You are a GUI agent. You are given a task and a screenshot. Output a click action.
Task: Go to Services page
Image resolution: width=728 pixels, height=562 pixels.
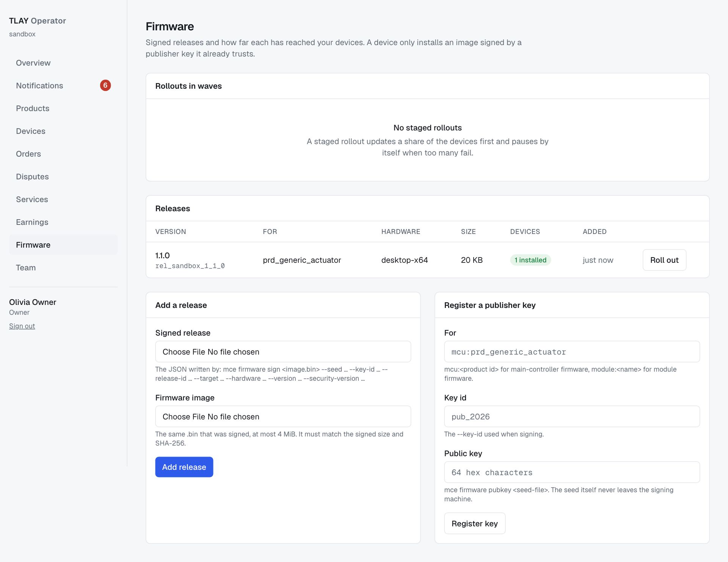click(x=63, y=199)
